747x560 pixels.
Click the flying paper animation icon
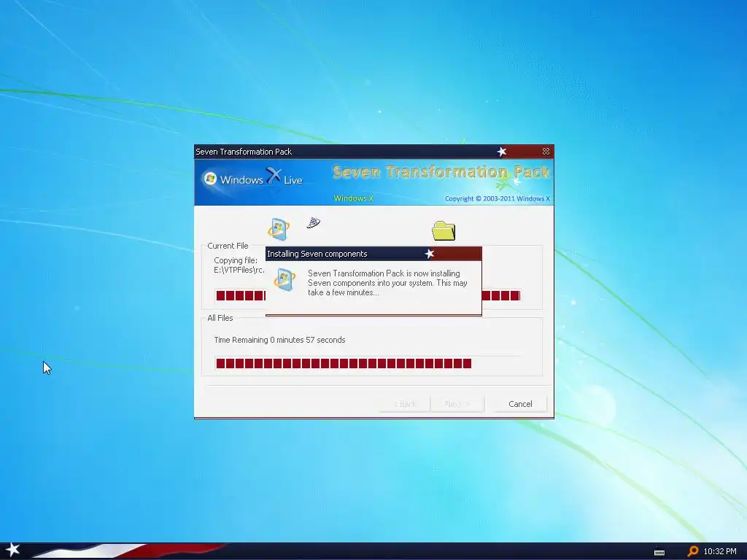tap(313, 222)
